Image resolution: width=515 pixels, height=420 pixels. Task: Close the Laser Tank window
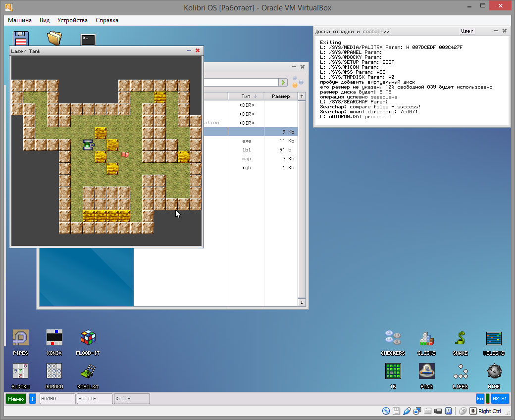coord(198,50)
